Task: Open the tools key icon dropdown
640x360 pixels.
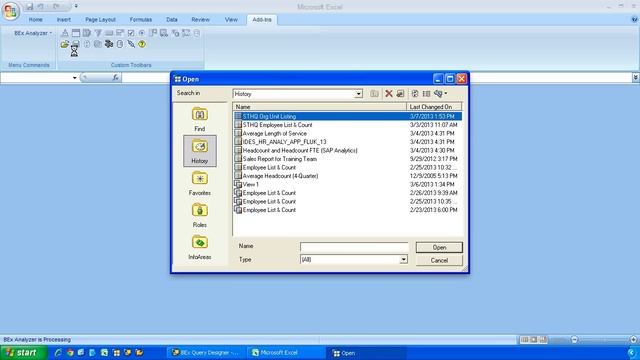Action: point(440,93)
